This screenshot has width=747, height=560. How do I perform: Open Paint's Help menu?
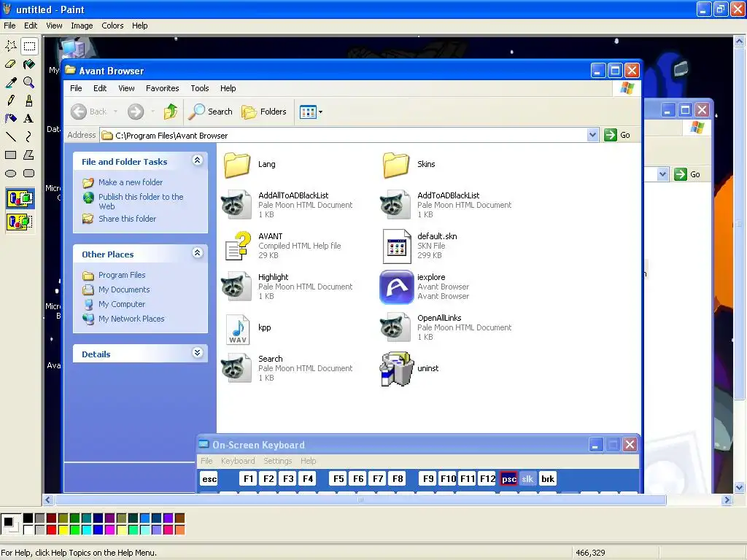[139, 26]
